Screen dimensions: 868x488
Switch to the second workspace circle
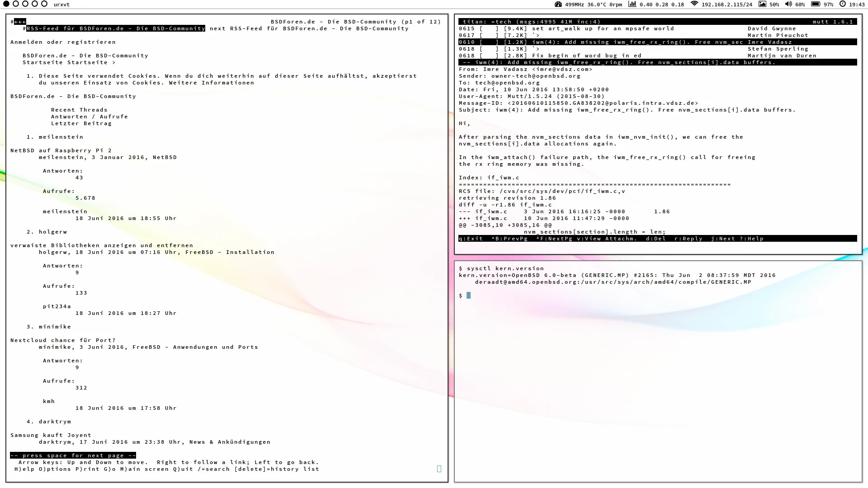(x=16, y=4)
